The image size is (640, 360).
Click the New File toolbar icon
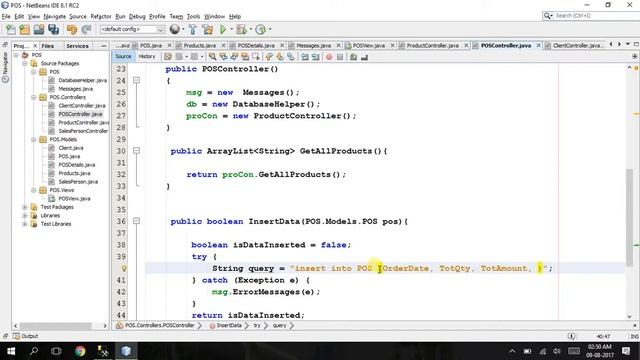click(11, 29)
